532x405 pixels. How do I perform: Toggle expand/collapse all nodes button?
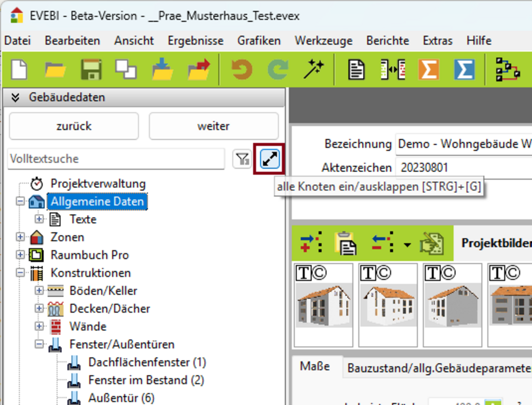coord(270,159)
